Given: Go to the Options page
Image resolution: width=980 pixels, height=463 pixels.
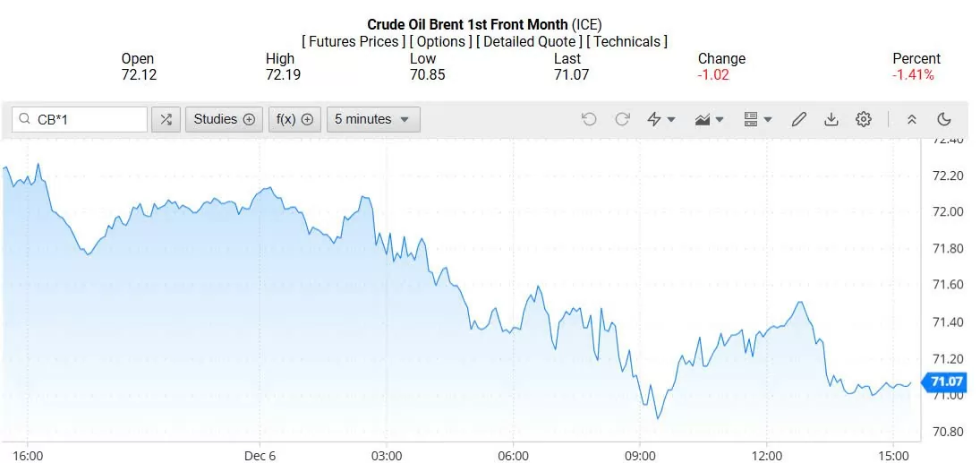Looking at the screenshot, I should pos(442,41).
